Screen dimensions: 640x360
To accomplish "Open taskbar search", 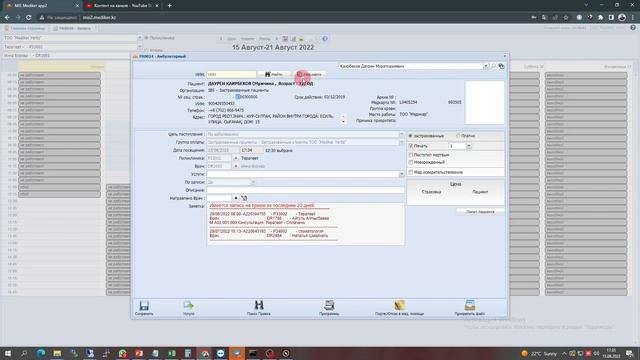I will click(x=24, y=353).
